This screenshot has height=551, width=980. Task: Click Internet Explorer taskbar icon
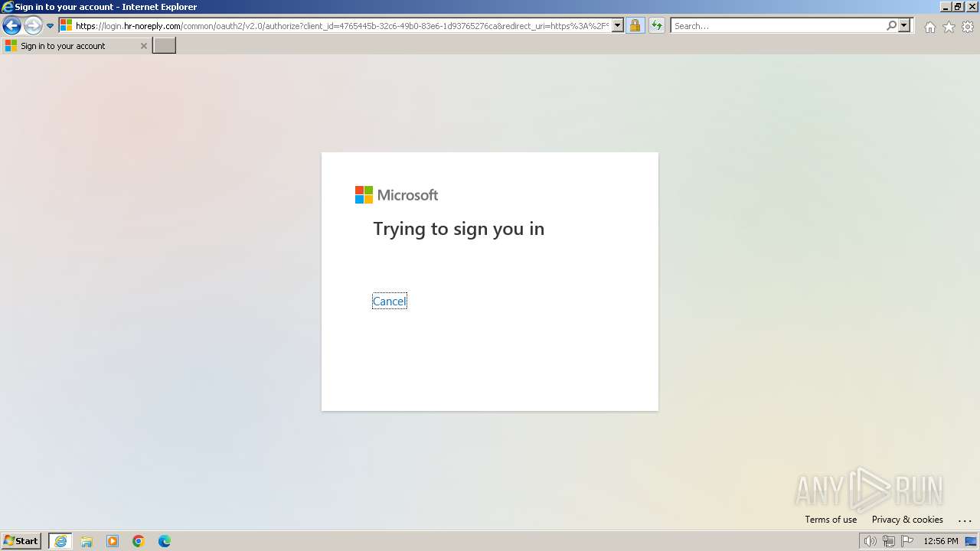click(60, 541)
